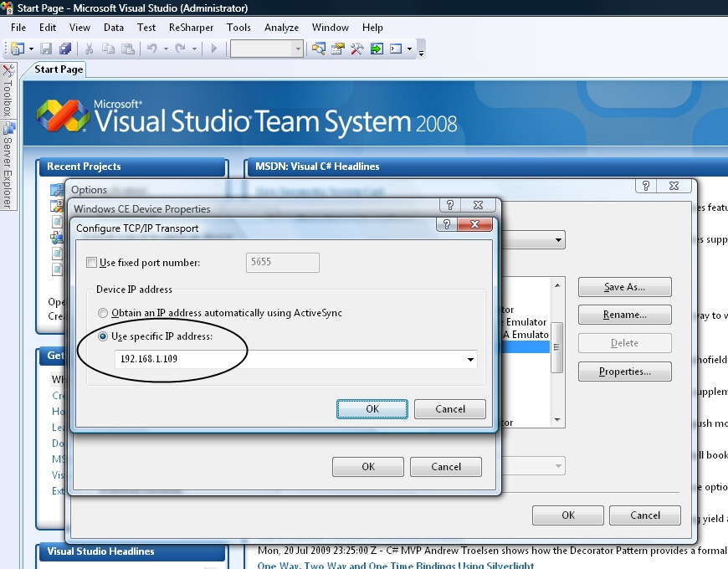Click the Paste clipboard icon
The width and height of the screenshot is (728, 569).
tap(128, 49)
